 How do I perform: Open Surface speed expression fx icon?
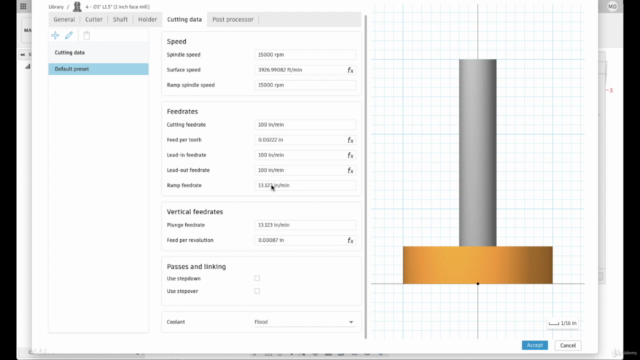coord(350,70)
